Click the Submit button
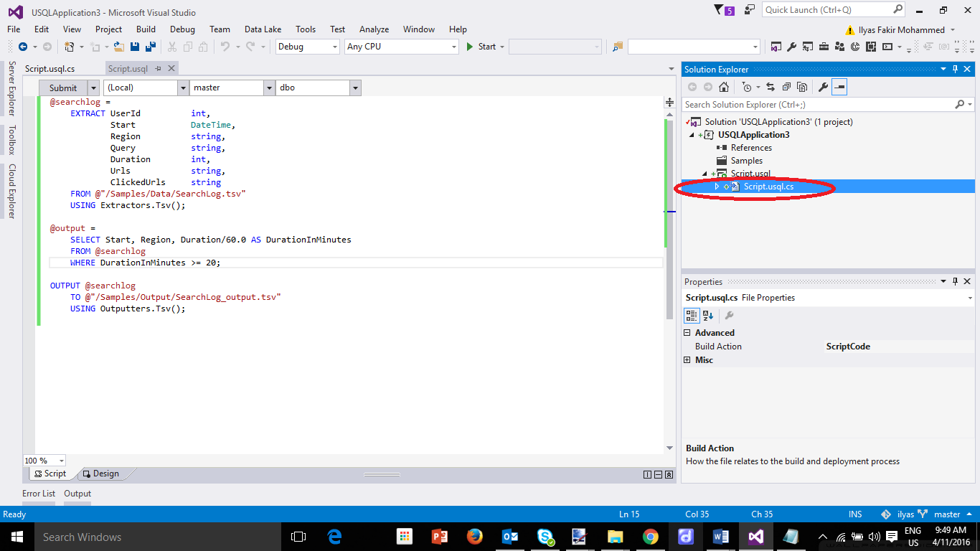Screen dimensions: 980x551 (63, 87)
